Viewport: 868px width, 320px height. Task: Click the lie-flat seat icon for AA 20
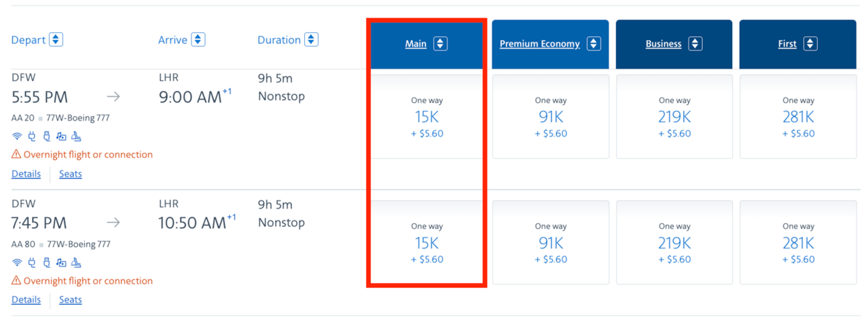76,137
